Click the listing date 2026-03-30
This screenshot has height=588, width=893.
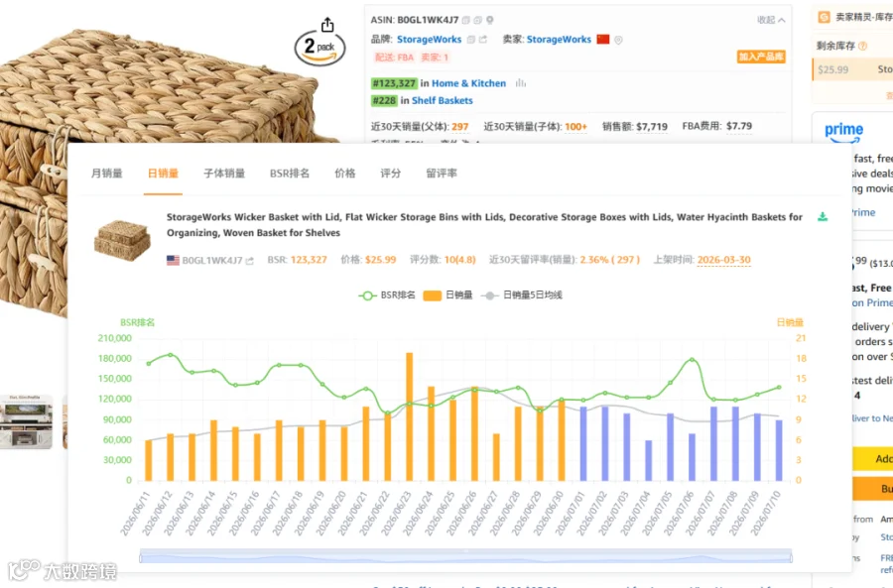point(724,260)
